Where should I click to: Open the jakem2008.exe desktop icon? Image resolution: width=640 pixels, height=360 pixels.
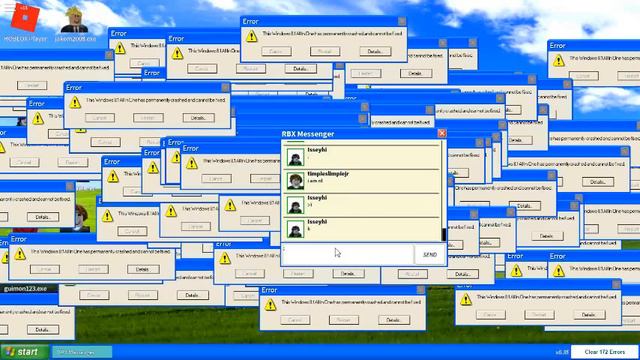point(74,20)
